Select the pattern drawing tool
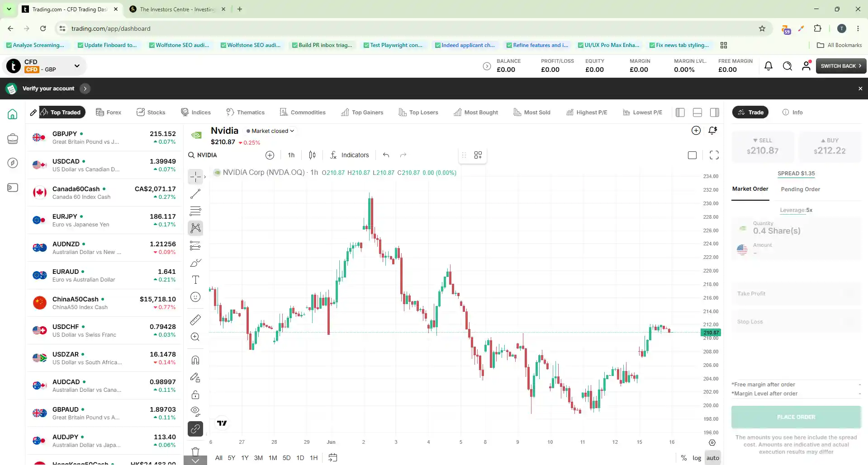This screenshot has height=465, width=868. click(195, 228)
